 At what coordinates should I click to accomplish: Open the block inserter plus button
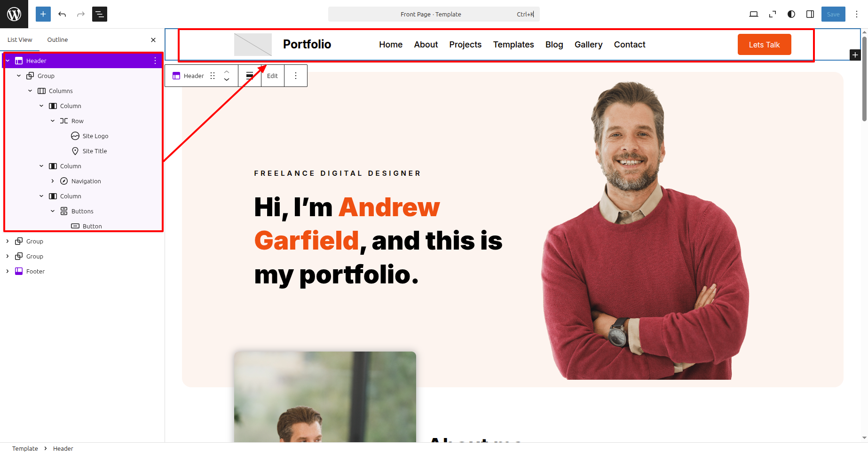point(43,14)
